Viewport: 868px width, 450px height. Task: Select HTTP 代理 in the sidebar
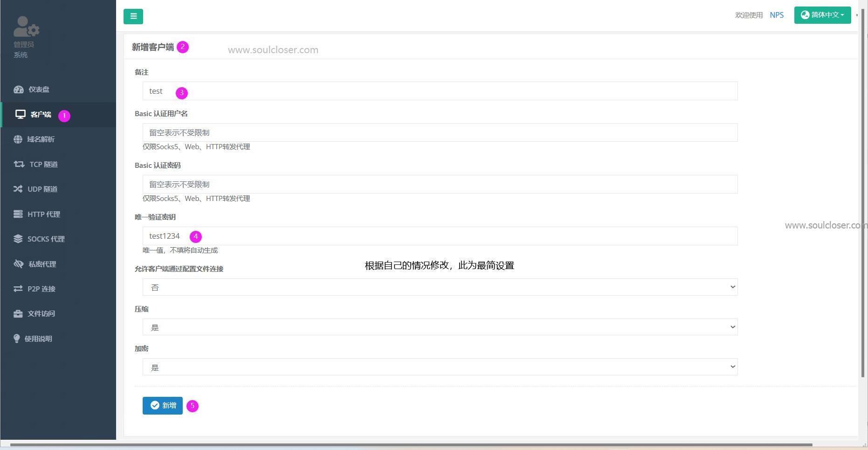(x=44, y=214)
